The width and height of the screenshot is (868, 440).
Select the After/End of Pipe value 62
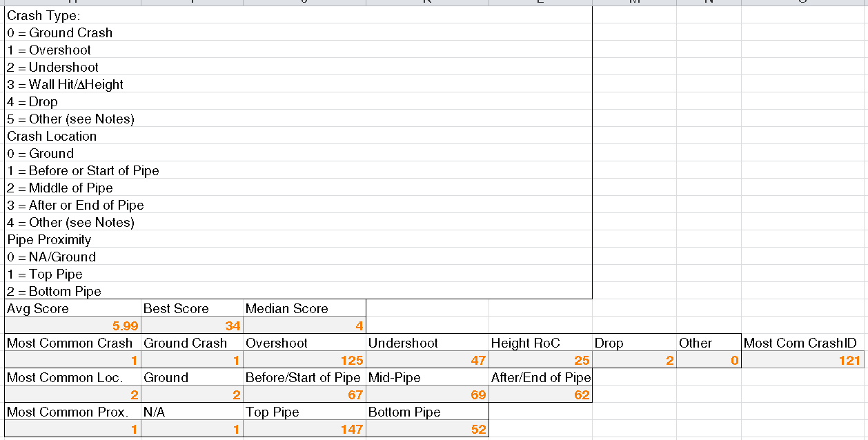(x=540, y=394)
